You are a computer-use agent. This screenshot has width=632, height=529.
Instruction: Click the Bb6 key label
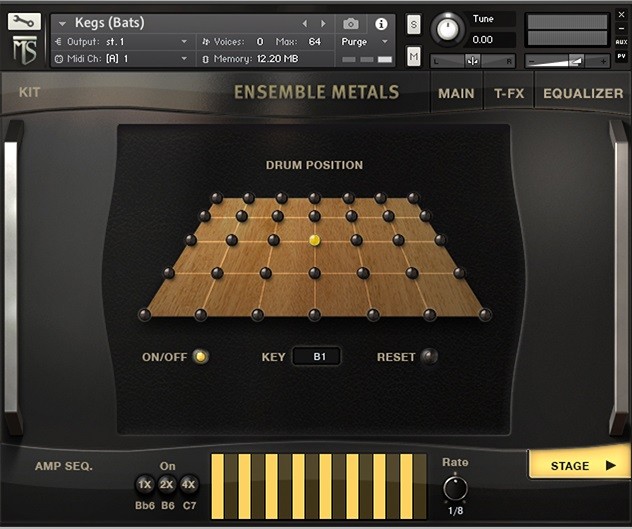tap(145, 506)
